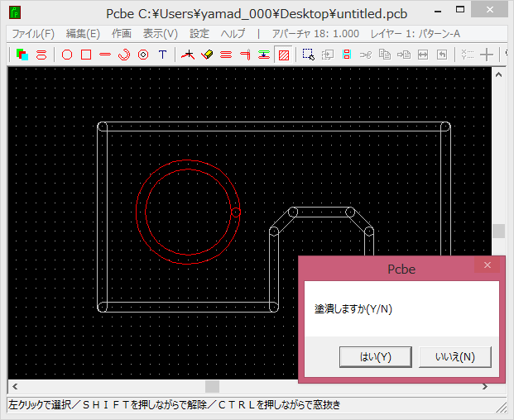
Task: Click the dashed rectangle selection tool
Action: [308, 55]
